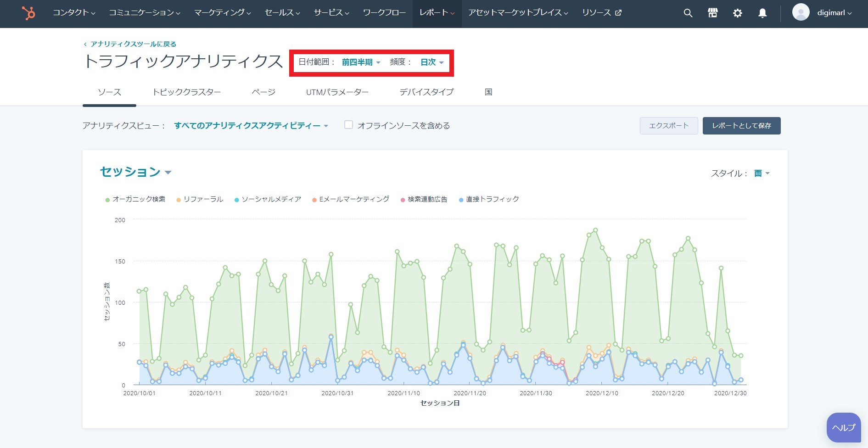Open the マーケティング menu

click(x=223, y=13)
